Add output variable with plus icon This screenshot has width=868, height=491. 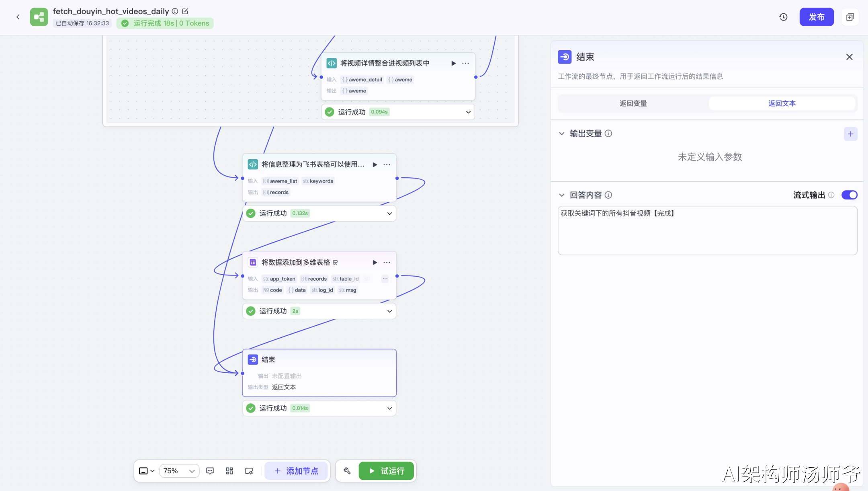click(x=850, y=134)
